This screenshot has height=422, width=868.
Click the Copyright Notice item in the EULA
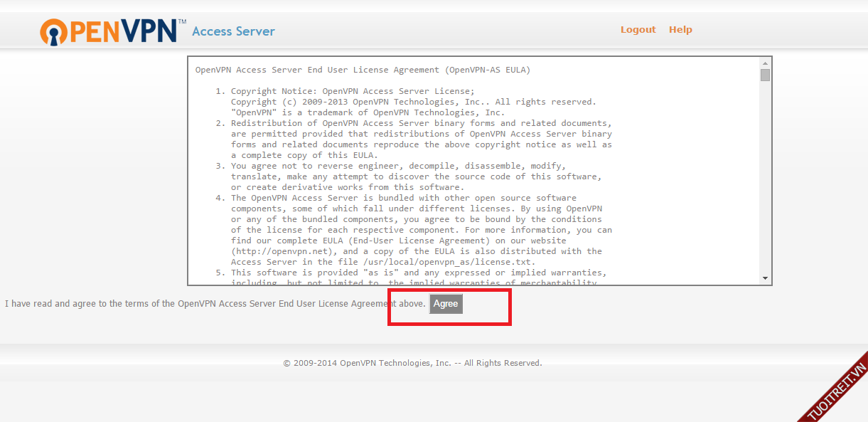tap(352, 91)
